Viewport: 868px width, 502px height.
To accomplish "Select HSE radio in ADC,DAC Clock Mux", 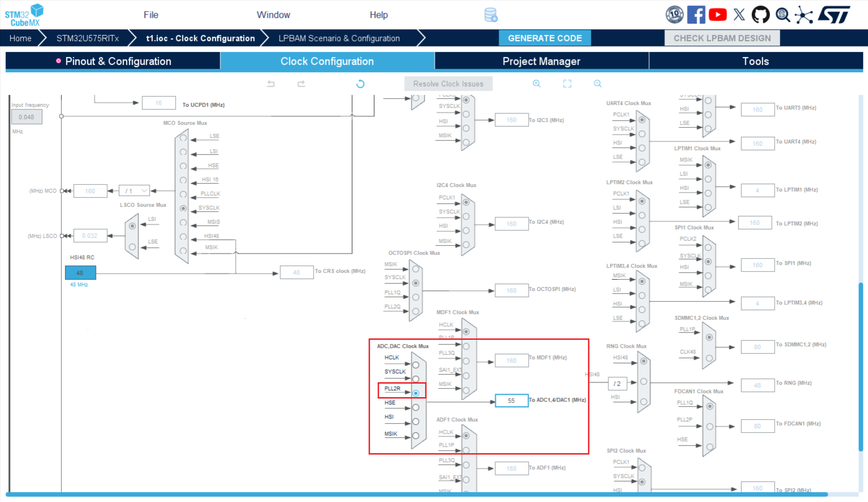I will click(x=416, y=408).
